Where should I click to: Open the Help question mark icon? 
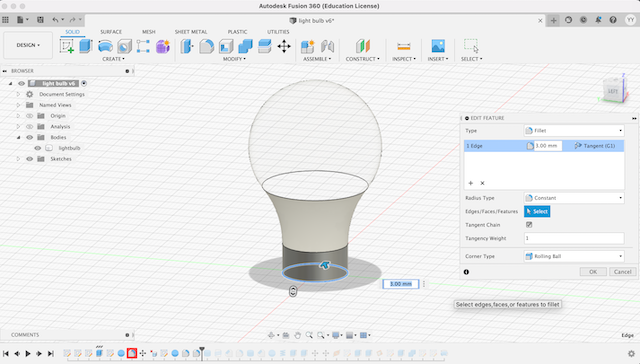click(613, 20)
